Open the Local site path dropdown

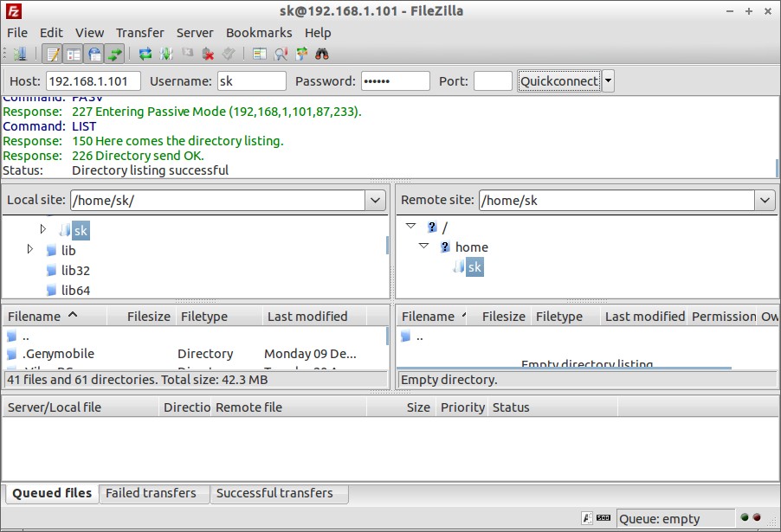pos(375,200)
